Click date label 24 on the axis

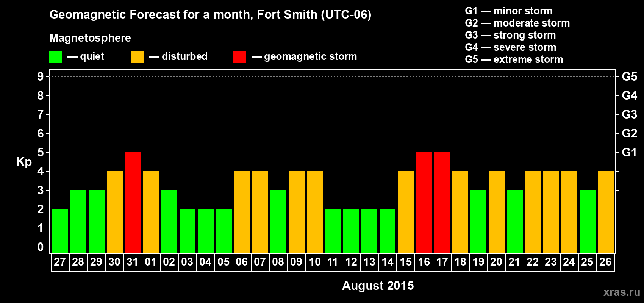tap(569, 262)
